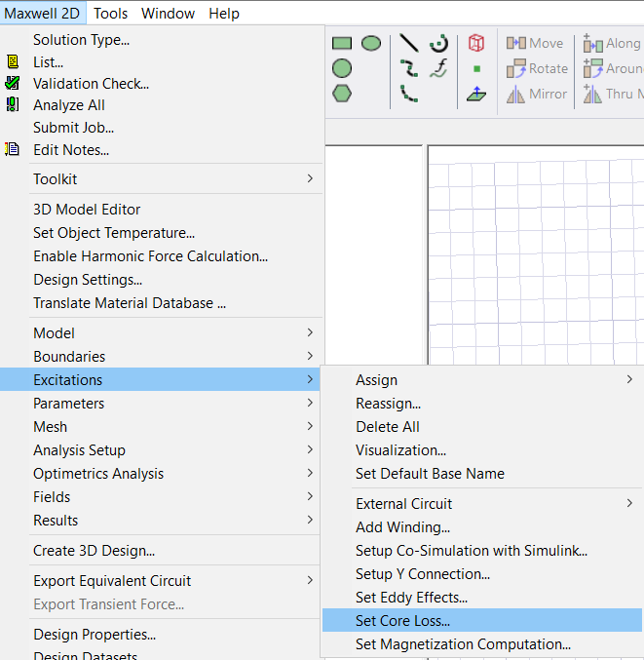Click the Validation Check green checkmark icon
This screenshot has height=660, width=644.
pyautogui.click(x=13, y=84)
